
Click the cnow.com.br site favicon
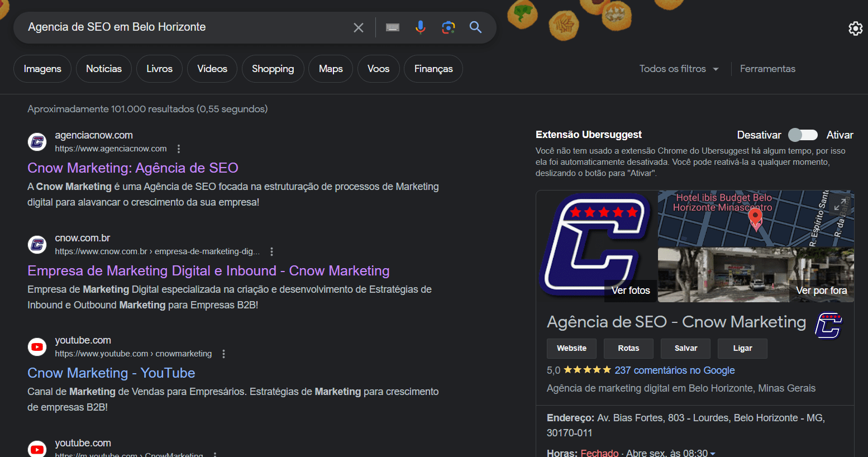click(37, 245)
